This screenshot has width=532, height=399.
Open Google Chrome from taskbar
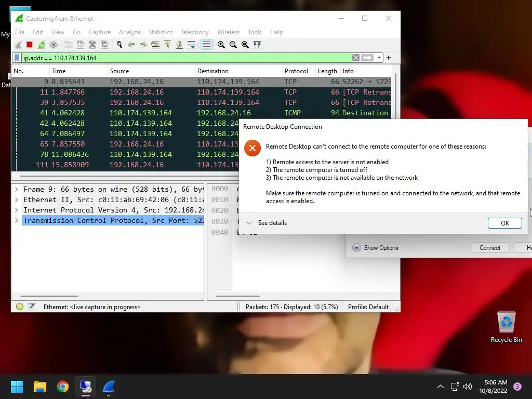point(63,387)
